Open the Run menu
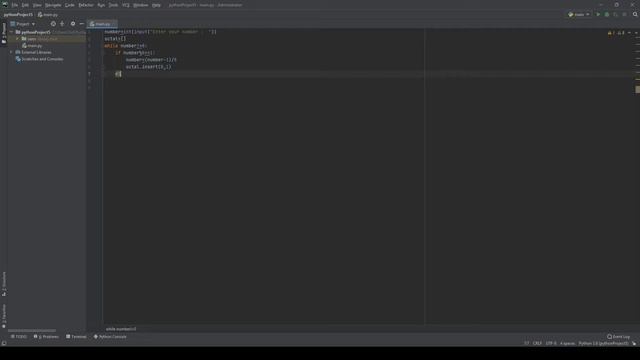 click(101, 5)
